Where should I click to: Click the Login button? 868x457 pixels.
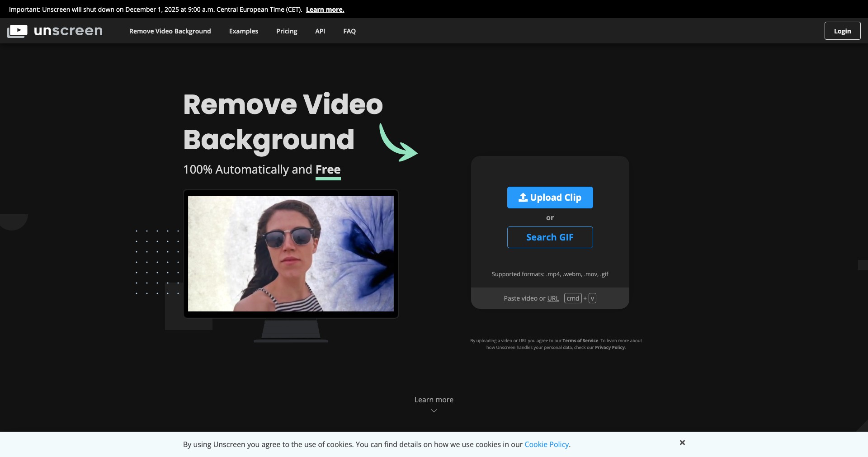[842, 31]
